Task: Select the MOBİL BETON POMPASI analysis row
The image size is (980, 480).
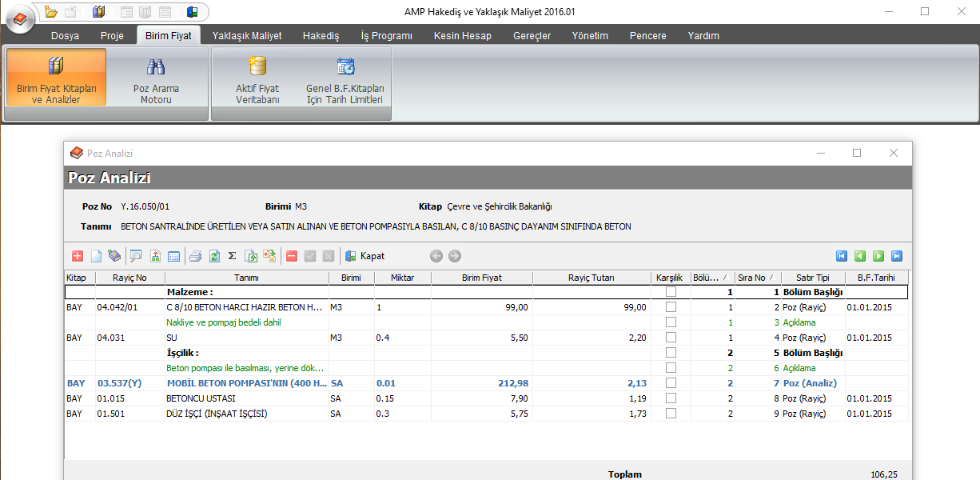Action: coord(246,383)
